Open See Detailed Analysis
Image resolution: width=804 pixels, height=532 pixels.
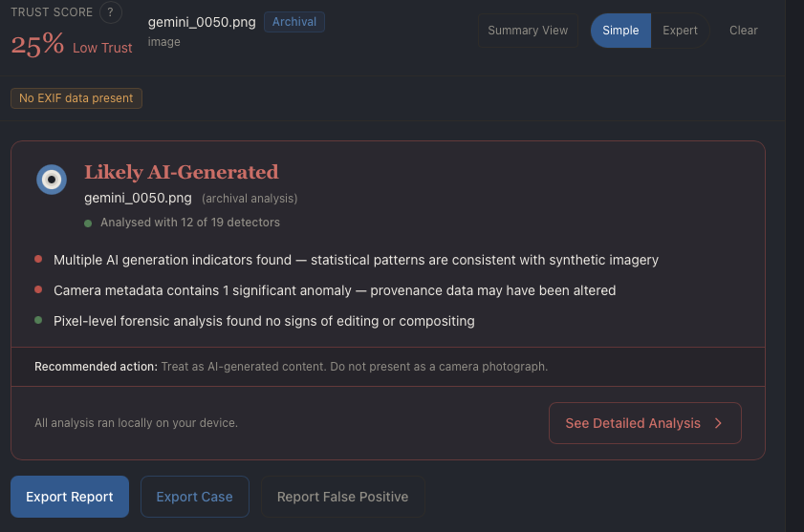pyautogui.click(x=645, y=423)
